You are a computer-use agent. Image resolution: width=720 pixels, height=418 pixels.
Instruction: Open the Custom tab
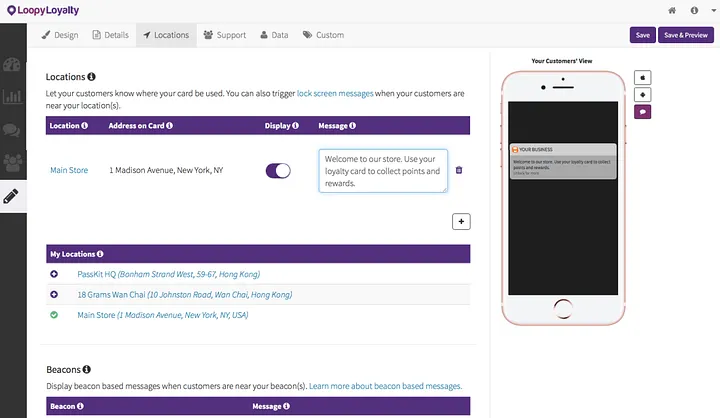[323, 35]
